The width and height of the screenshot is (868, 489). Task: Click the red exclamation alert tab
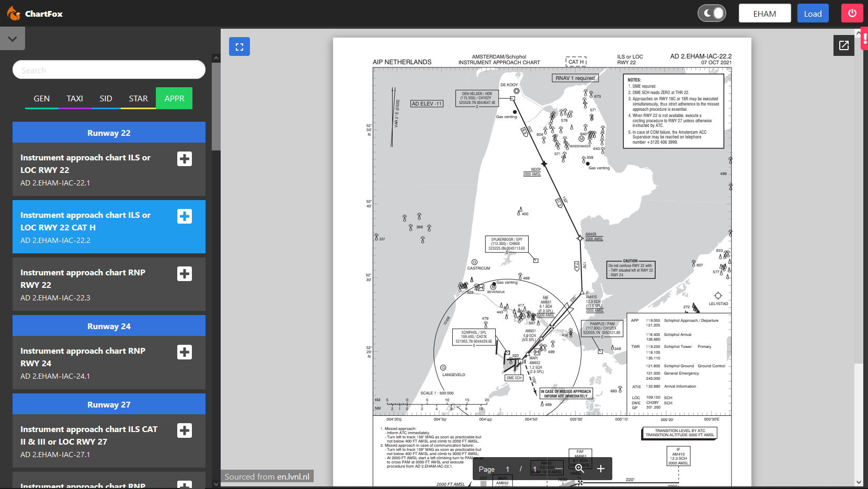pos(865,39)
